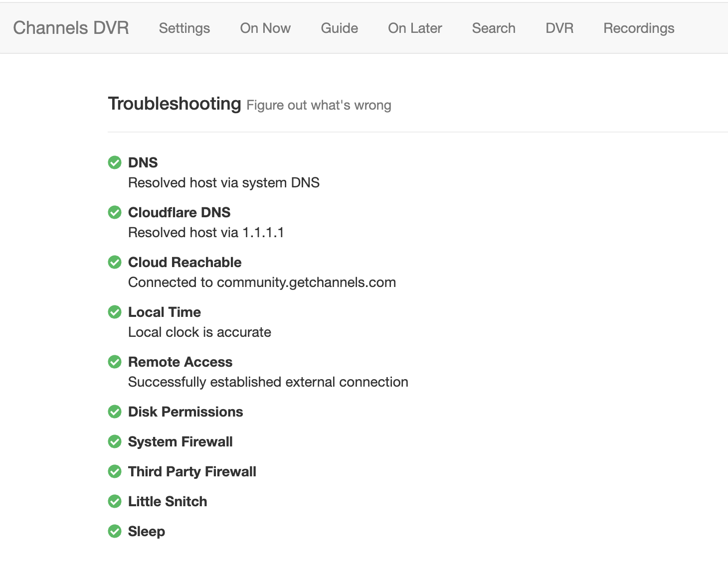Screen dimensions: 728x573
Task: Click the Local Time status check icon
Action: [x=115, y=312]
